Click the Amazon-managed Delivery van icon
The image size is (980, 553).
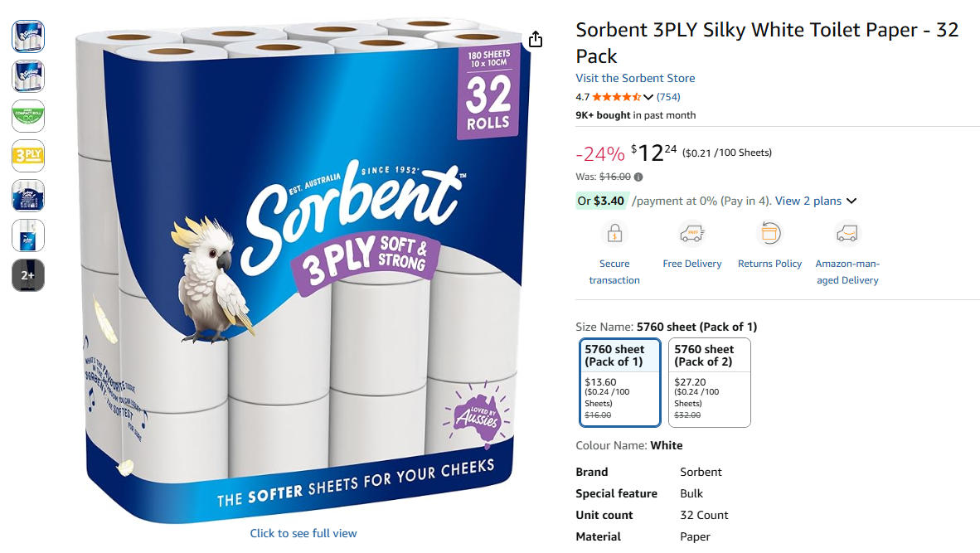847,234
